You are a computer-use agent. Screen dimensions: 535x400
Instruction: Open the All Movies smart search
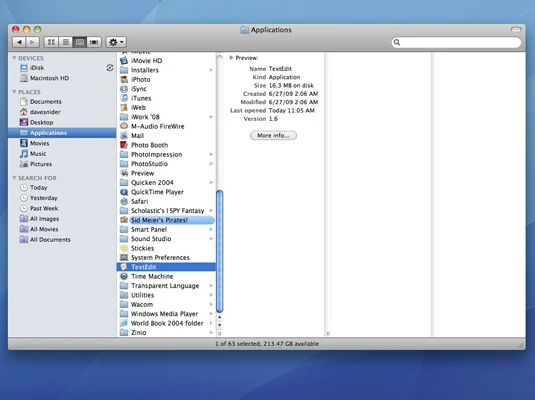point(62,229)
